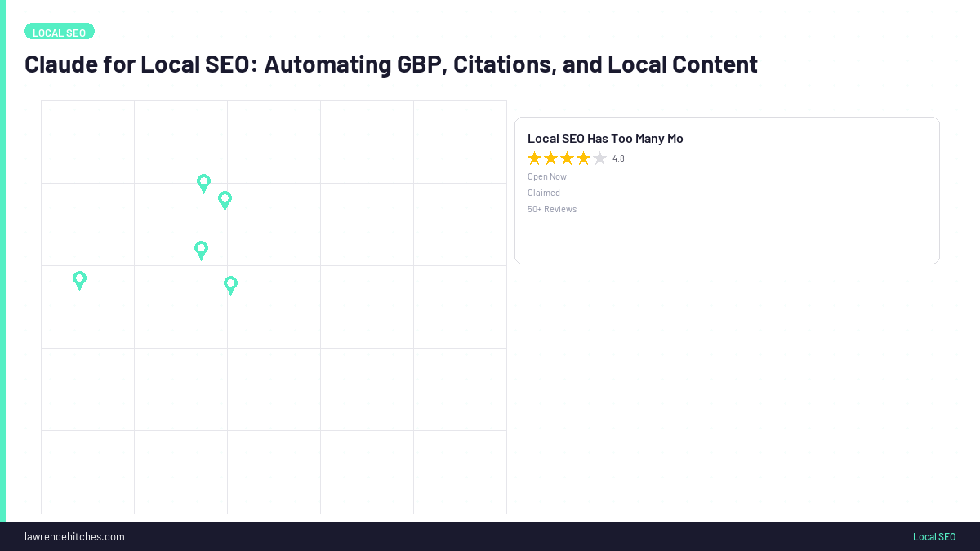The width and height of the screenshot is (980, 551).
Task: Select the fourth rating star
Action: point(583,158)
